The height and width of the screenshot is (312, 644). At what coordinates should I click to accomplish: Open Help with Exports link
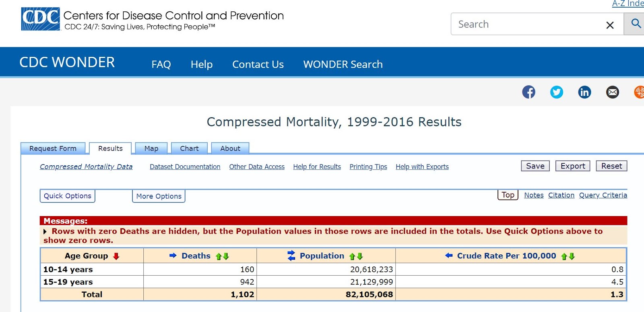[x=422, y=167]
